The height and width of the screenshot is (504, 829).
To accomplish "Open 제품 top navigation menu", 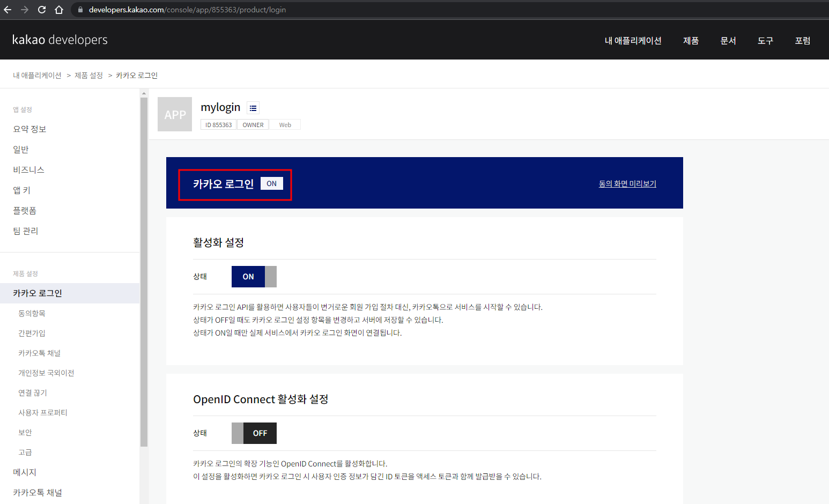I will tap(691, 41).
